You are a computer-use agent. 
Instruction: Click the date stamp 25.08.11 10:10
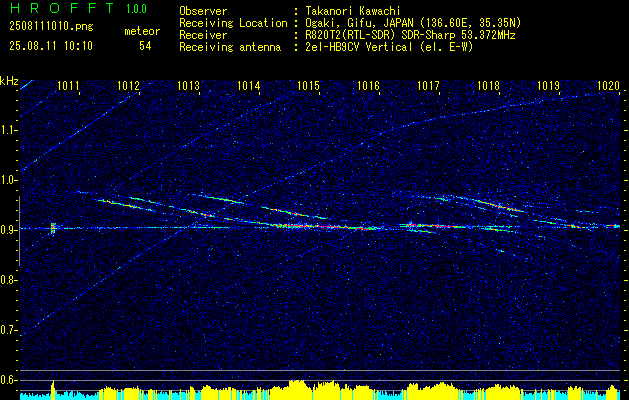tap(51, 46)
